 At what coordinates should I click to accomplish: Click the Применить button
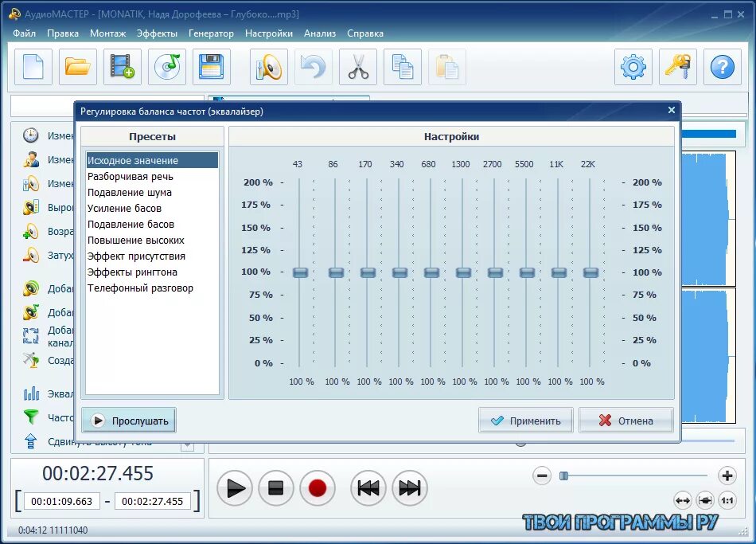tap(525, 421)
